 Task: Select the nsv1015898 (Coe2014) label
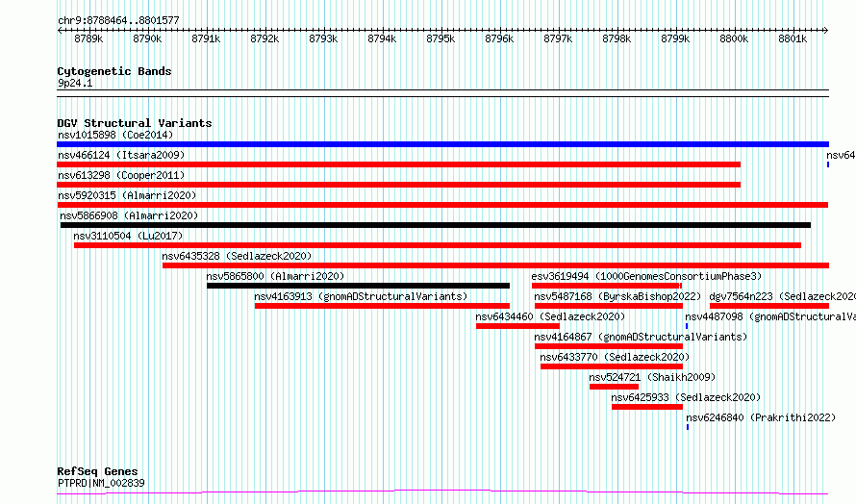point(115,135)
